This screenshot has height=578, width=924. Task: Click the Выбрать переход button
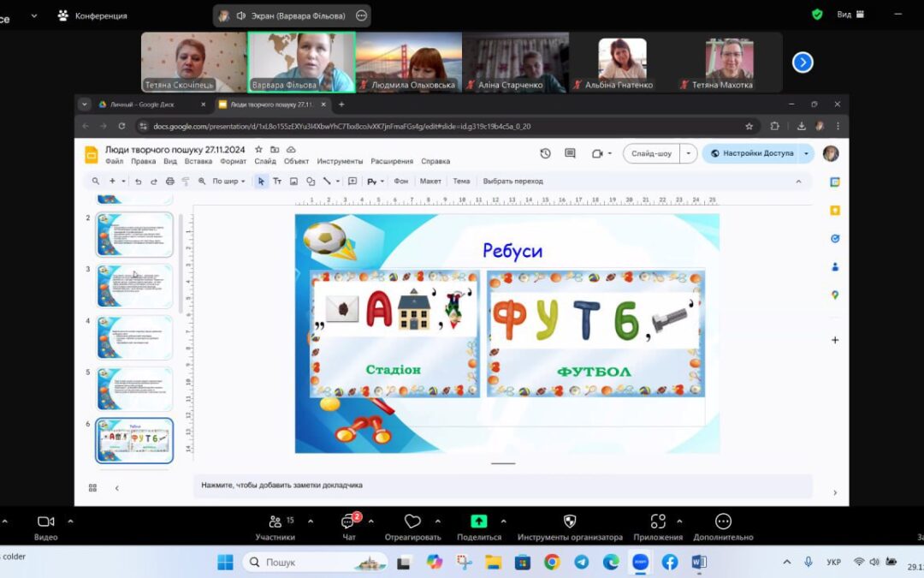pyautogui.click(x=512, y=182)
